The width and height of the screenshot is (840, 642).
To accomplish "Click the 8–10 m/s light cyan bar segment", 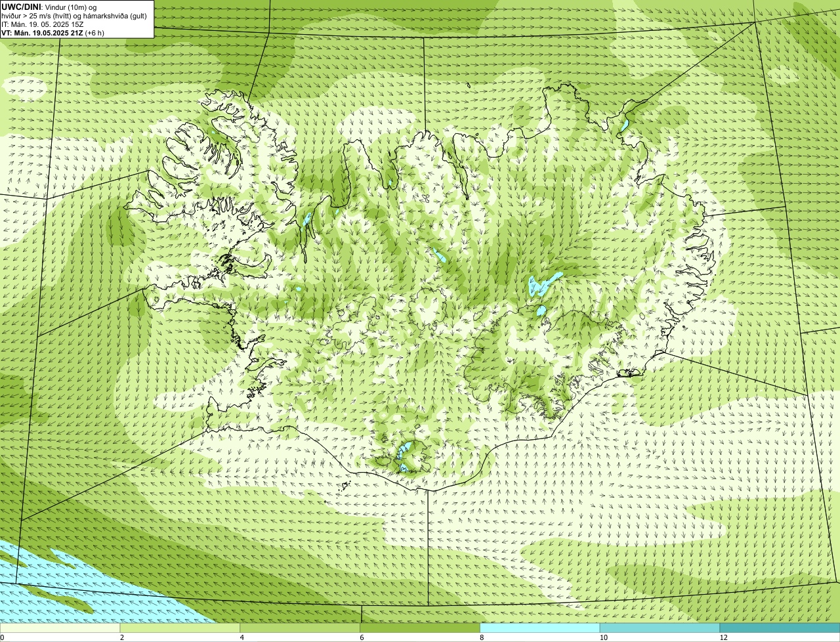I will pos(540,628).
